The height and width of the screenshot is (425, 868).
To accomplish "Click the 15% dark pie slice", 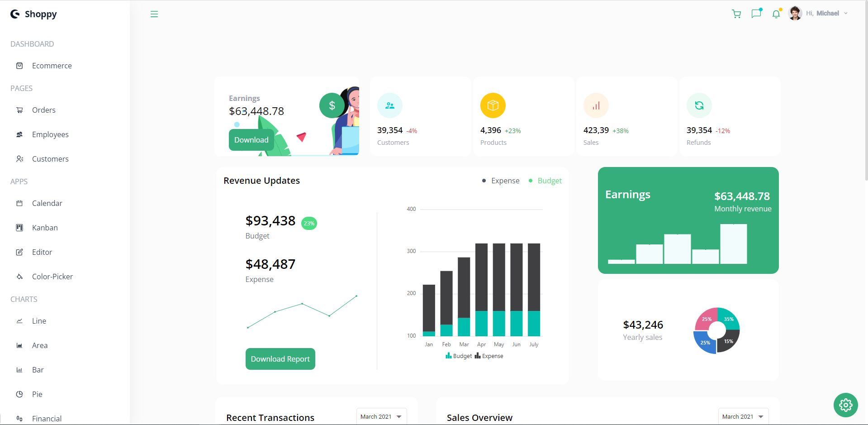I will click(x=729, y=341).
